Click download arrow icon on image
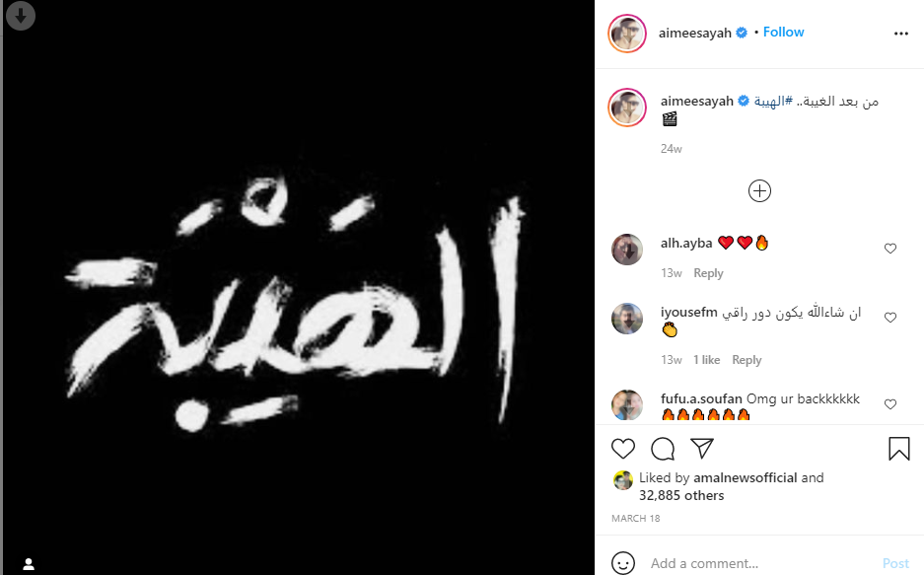This screenshot has height=575, width=924. [x=21, y=16]
